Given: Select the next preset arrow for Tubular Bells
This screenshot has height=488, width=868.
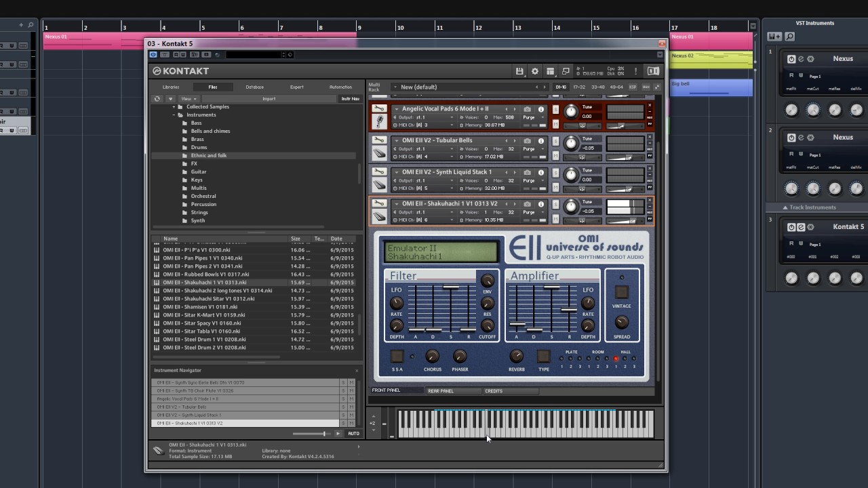Looking at the screenshot, I should 515,140.
